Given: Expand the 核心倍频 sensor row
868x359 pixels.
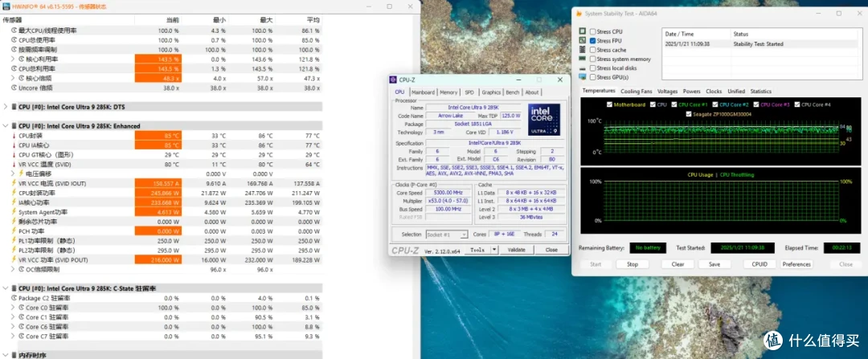Looking at the screenshot, I should click(14, 78).
